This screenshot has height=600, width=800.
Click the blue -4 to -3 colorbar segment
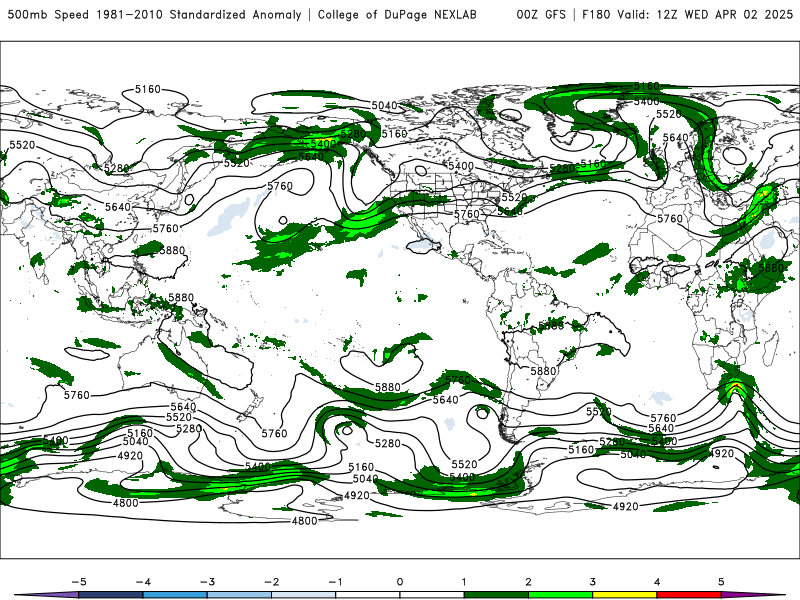click(x=175, y=595)
